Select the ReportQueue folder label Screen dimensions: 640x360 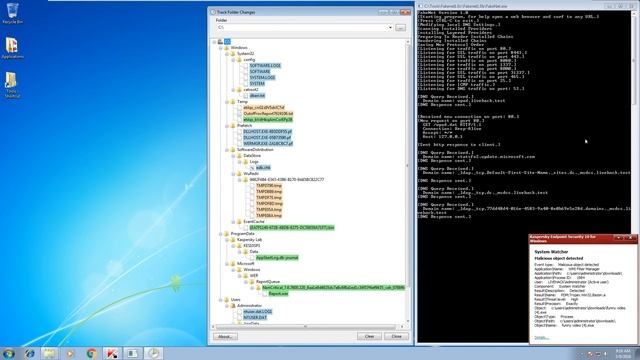[268, 282]
